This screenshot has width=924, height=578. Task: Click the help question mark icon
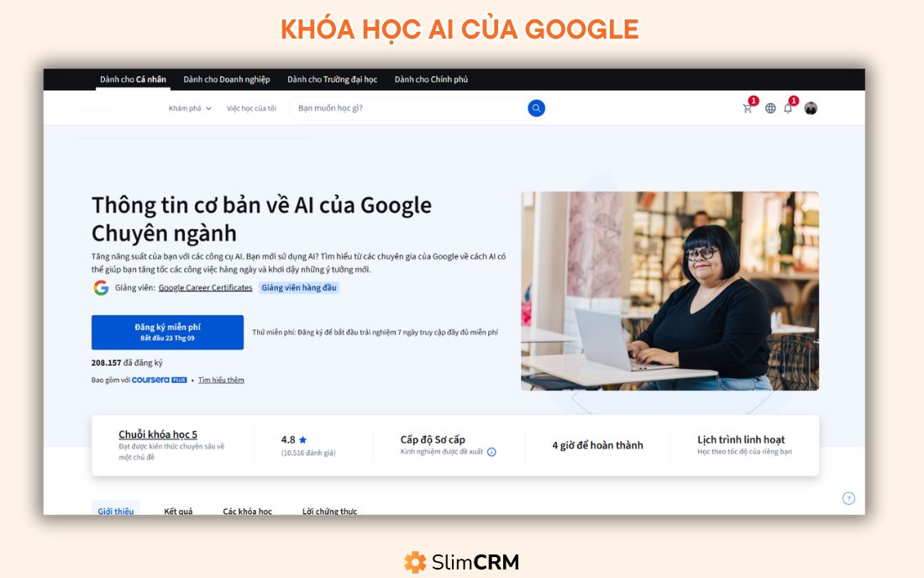[848, 498]
